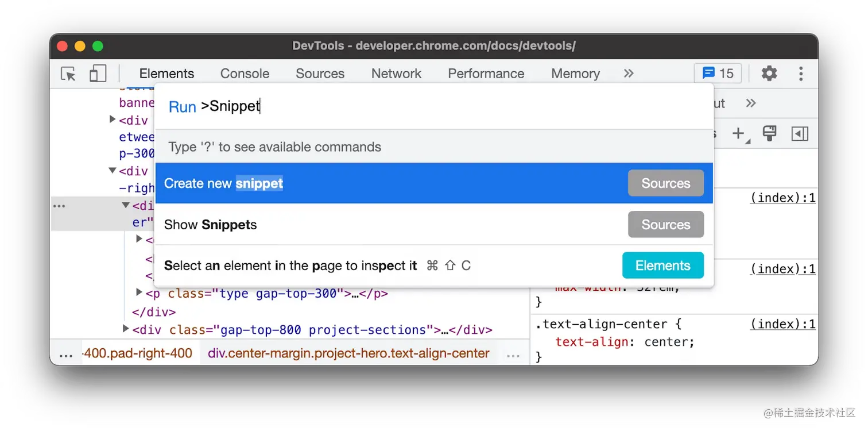Open the Performance tab
This screenshot has height=431, width=868.
[x=486, y=74]
